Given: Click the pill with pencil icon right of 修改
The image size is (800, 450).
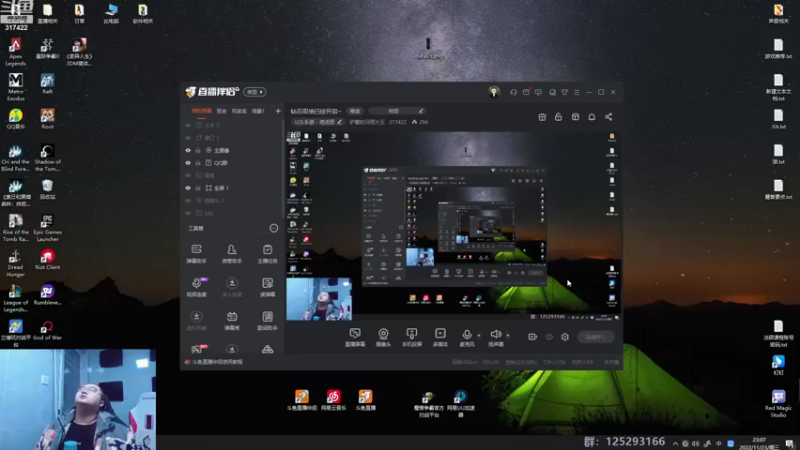Looking at the screenshot, I should [396, 111].
